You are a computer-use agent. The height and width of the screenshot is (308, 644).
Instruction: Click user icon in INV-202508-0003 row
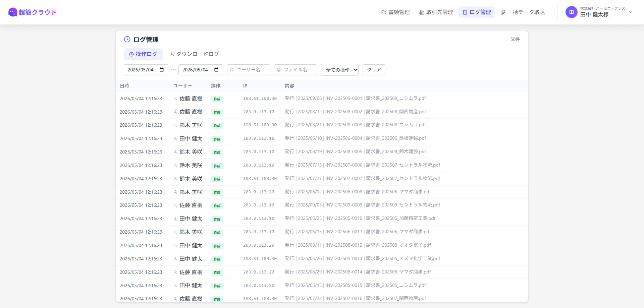pos(175,125)
